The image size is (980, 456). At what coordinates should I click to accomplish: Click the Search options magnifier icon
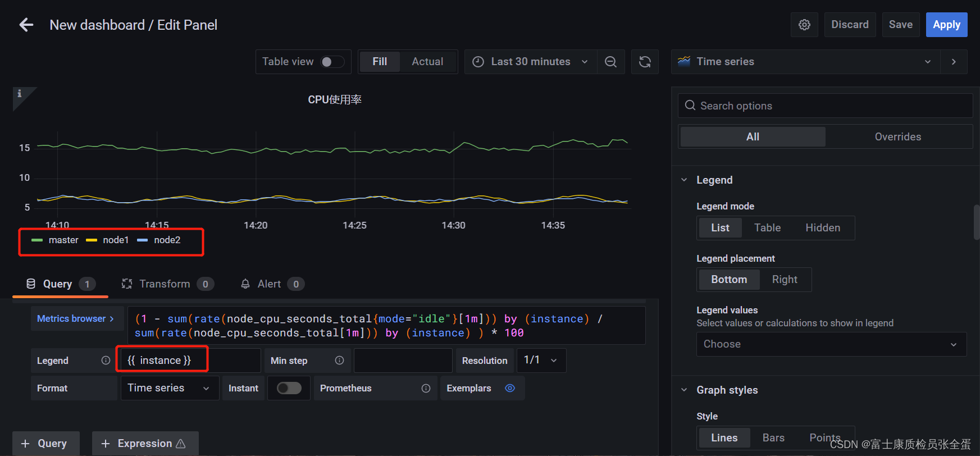(690, 106)
